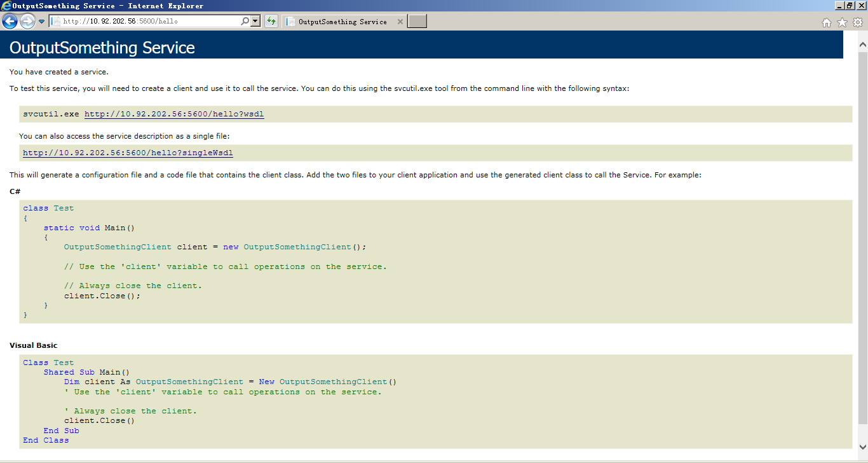Click the text 'You have created a service.'
868x463 pixels.
point(59,72)
